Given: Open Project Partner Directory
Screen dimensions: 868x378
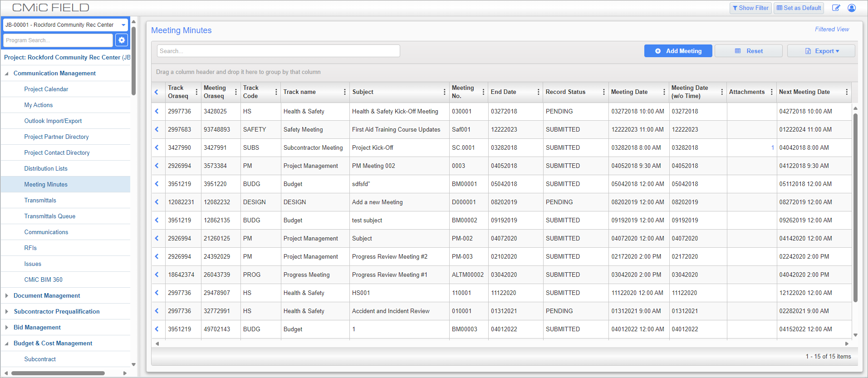Looking at the screenshot, I should click(56, 137).
